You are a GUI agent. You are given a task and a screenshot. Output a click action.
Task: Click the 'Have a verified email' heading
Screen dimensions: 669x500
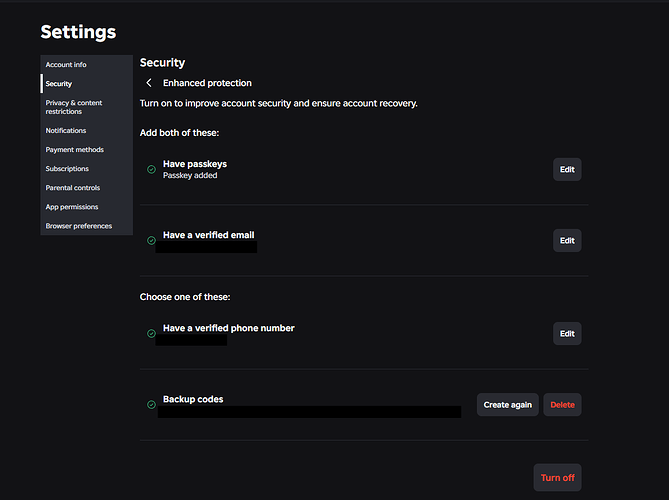coord(209,235)
